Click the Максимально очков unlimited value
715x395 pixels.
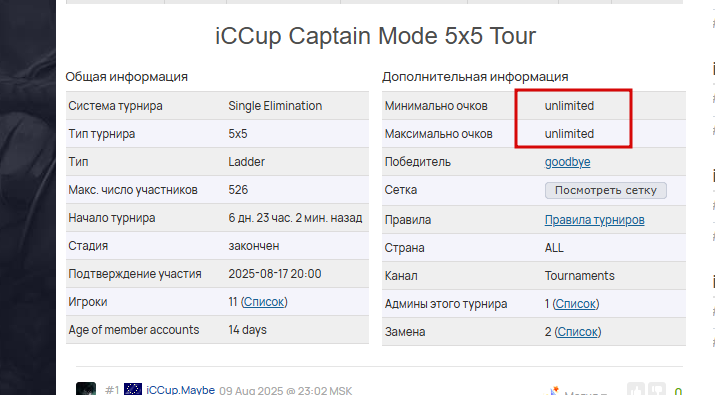[569, 134]
